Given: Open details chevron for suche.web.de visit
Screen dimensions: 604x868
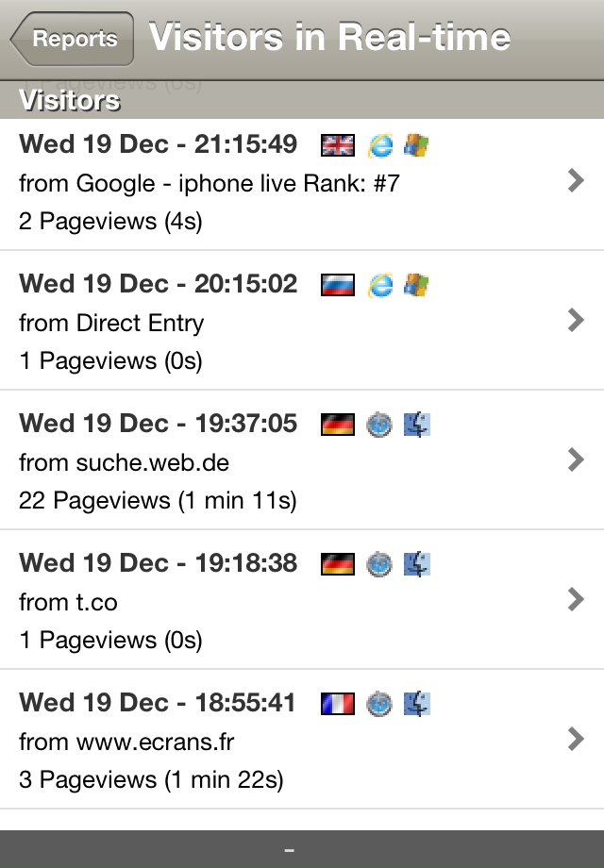Looking at the screenshot, I should 577,459.
